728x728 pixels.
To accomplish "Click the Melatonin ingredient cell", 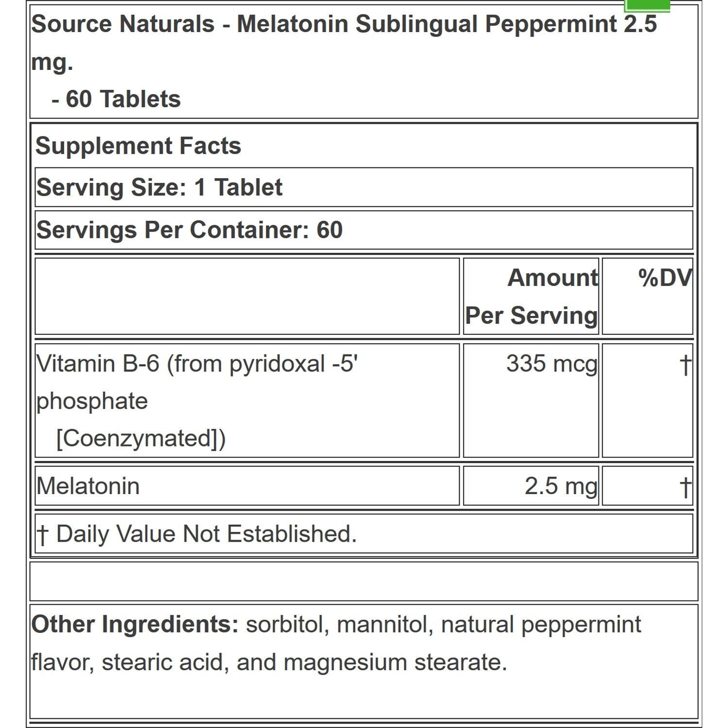I will tap(247, 486).
